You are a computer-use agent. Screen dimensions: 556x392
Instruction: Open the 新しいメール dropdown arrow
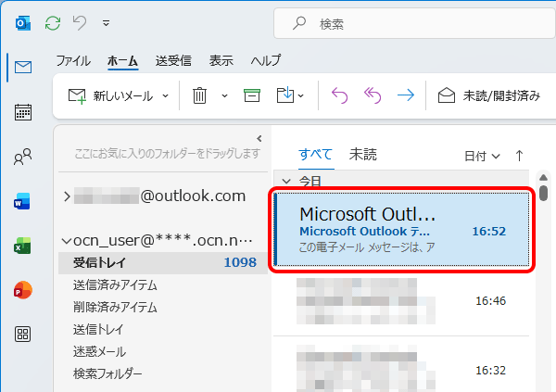coord(166,95)
